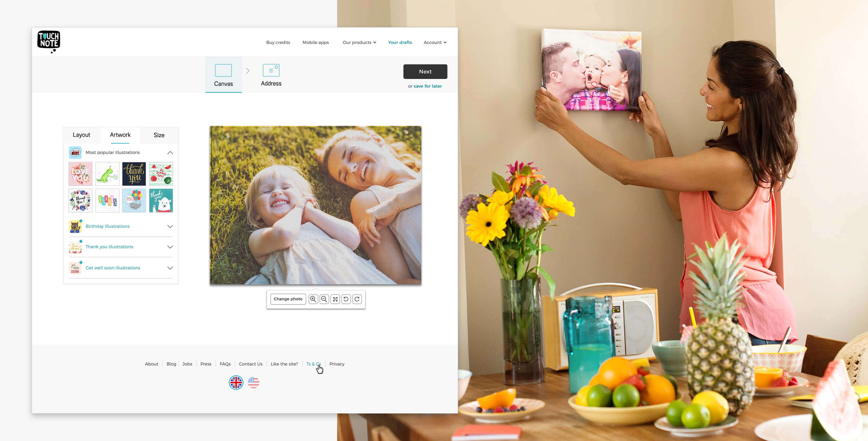Screen dimensions: 868x441
Task: Click the zoom out icon on canvas
Action: click(x=325, y=299)
